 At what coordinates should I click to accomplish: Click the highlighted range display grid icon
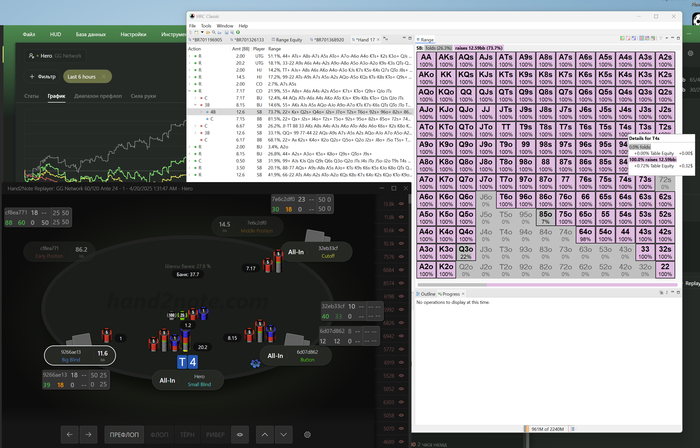pos(642,39)
